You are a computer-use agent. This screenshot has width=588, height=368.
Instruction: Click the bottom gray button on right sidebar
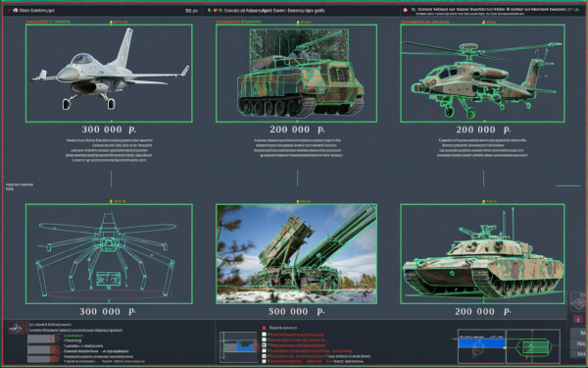[579, 353]
